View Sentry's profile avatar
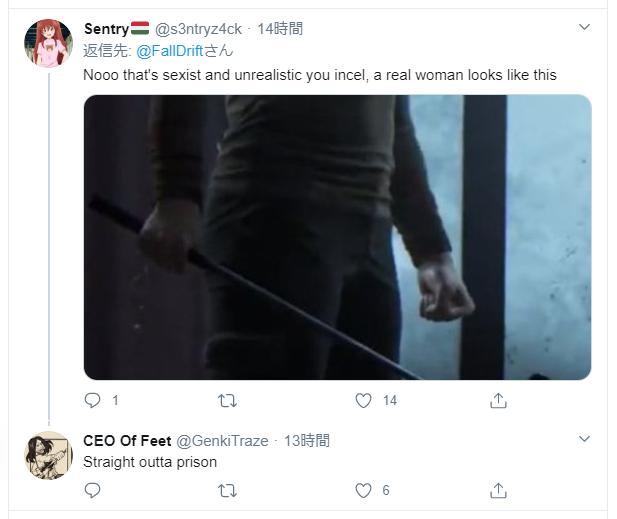Screen dimensions: 617x519 click(x=48, y=43)
